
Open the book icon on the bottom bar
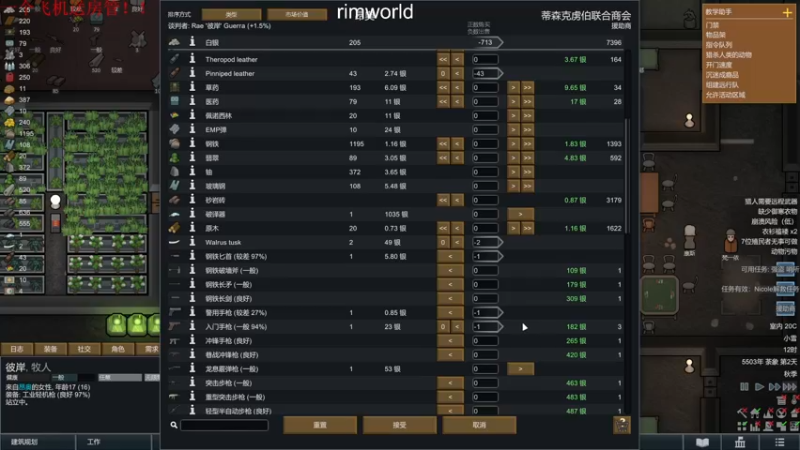tap(702, 442)
